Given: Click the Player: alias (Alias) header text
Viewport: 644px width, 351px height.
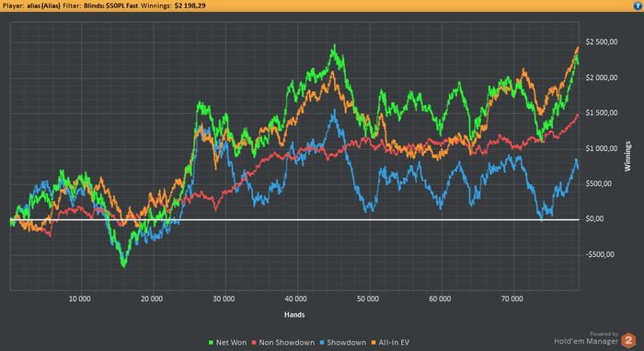Looking at the screenshot, I should (31, 6).
